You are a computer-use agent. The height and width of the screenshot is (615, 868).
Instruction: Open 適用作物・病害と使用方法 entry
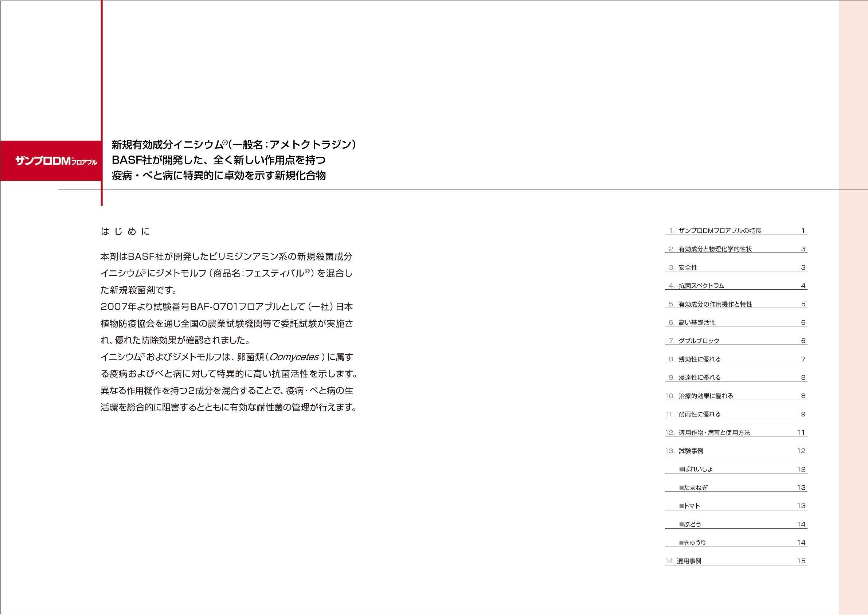[714, 432]
